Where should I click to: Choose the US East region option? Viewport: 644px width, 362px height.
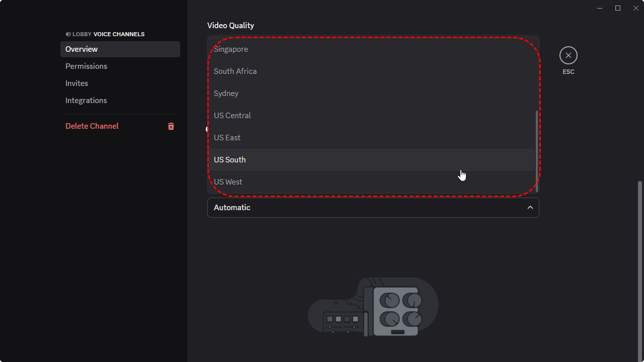(x=227, y=138)
